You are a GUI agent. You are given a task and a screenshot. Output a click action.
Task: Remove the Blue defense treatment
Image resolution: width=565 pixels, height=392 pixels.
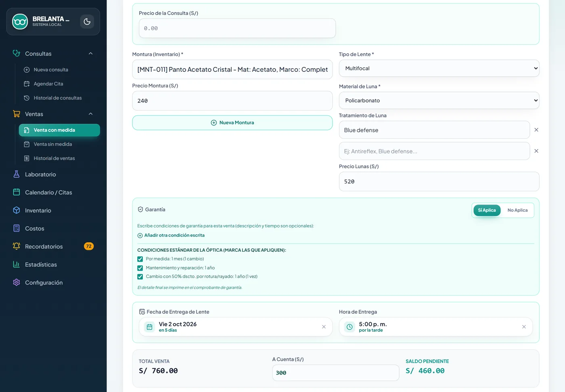pyautogui.click(x=536, y=130)
